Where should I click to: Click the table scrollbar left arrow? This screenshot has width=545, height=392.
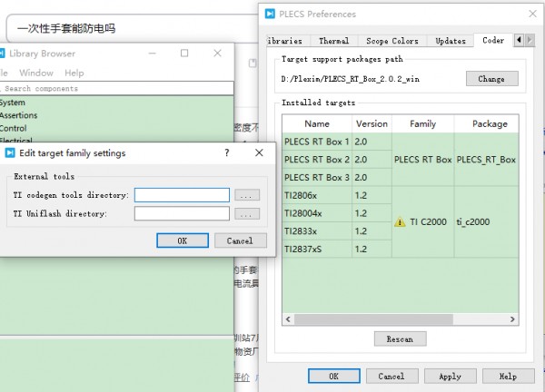pyautogui.click(x=288, y=319)
